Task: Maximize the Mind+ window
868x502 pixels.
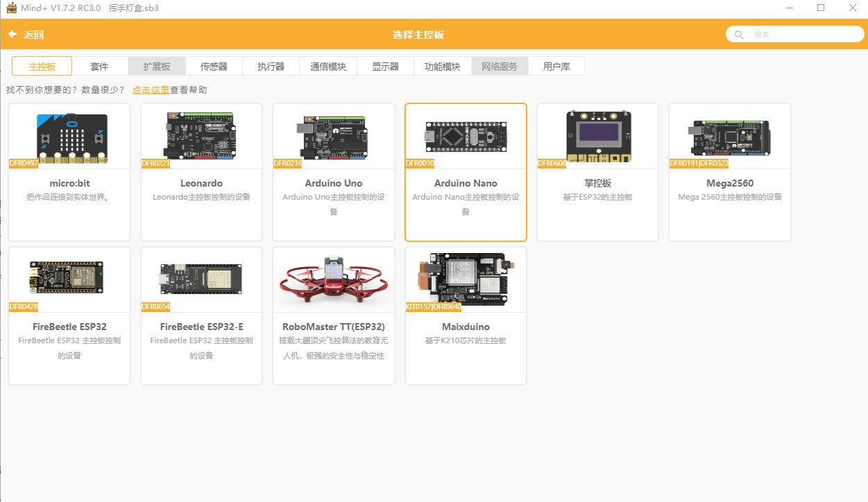Action: [821, 8]
